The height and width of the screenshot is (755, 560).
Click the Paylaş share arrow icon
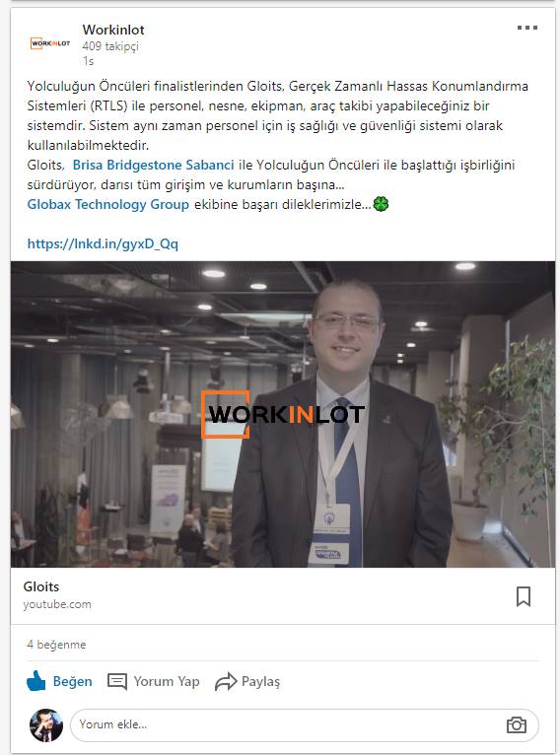226,682
